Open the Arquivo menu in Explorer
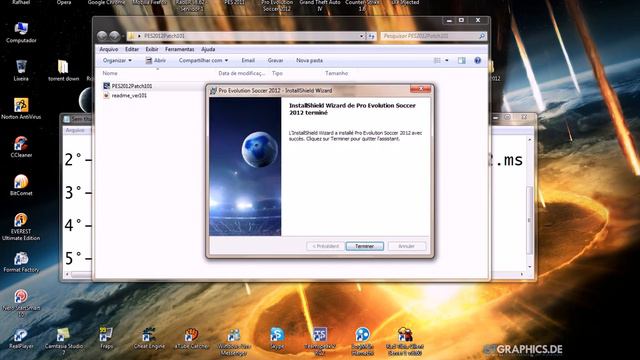The height and width of the screenshot is (360, 640). 109,49
